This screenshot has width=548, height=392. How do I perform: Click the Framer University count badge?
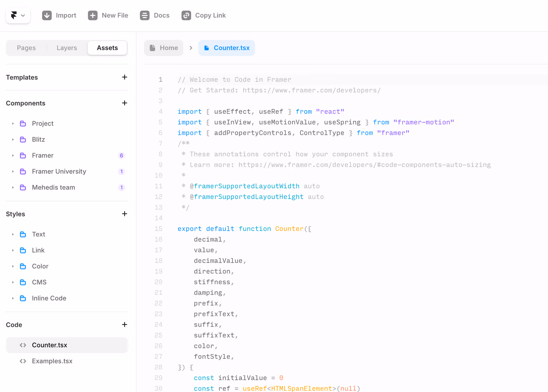pos(122,172)
